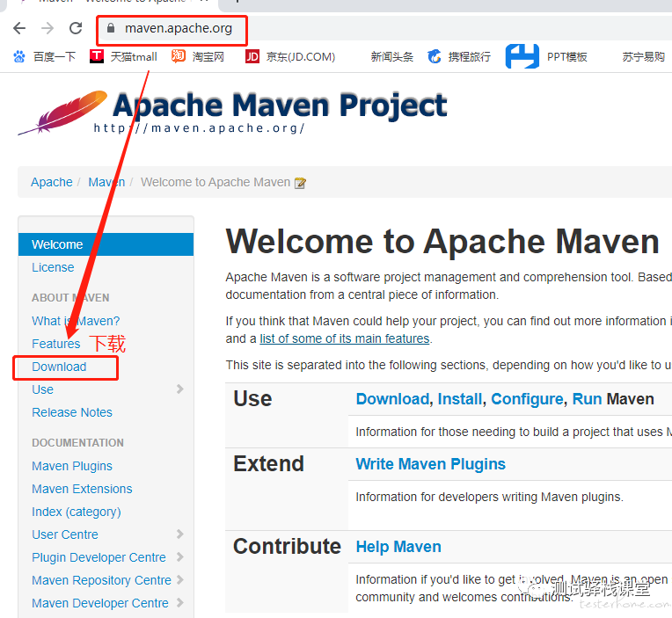Click 'Welcome to Apache Maven' breadcrumb text
Viewport: 672px width, 618px height.
point(215,182)
